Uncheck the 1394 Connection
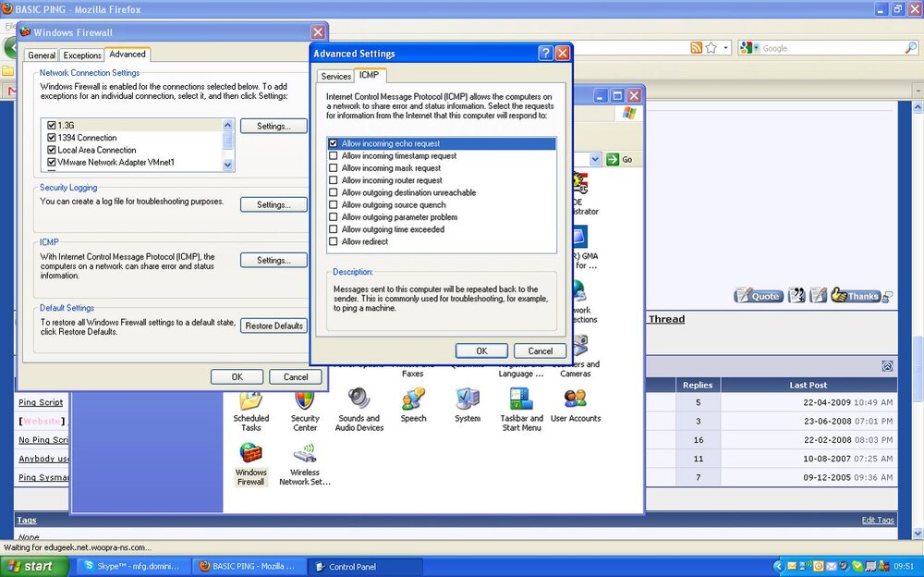 (x=51, y=138)
